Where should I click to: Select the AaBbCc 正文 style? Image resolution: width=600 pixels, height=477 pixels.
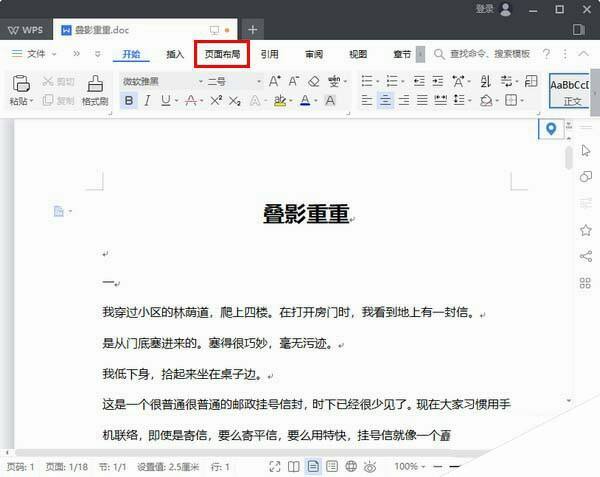pyautogui.click(x=569, y=91)
